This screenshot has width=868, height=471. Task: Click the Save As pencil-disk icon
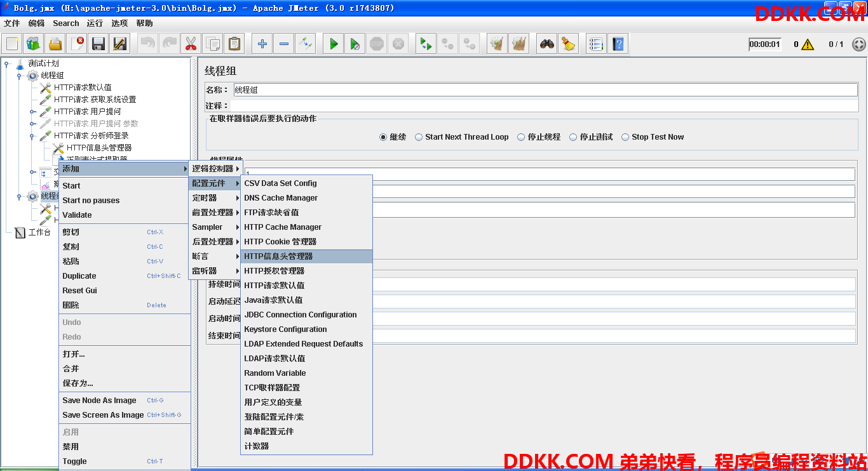[x=120, y=44]
